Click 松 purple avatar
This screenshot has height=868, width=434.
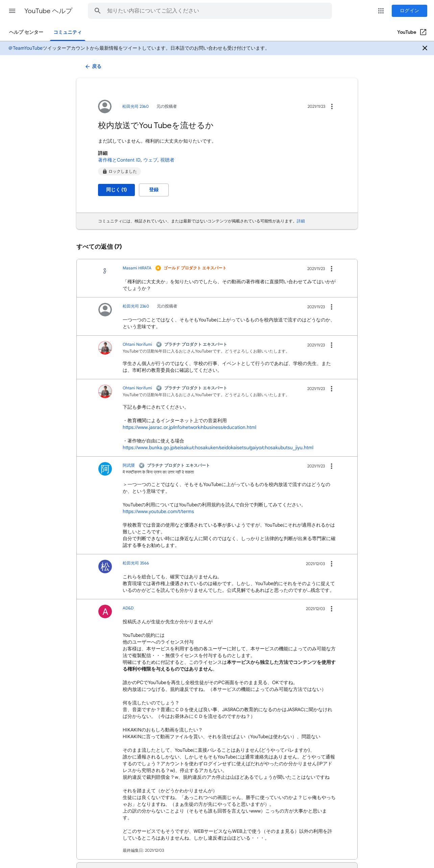(x=105, y=566)
